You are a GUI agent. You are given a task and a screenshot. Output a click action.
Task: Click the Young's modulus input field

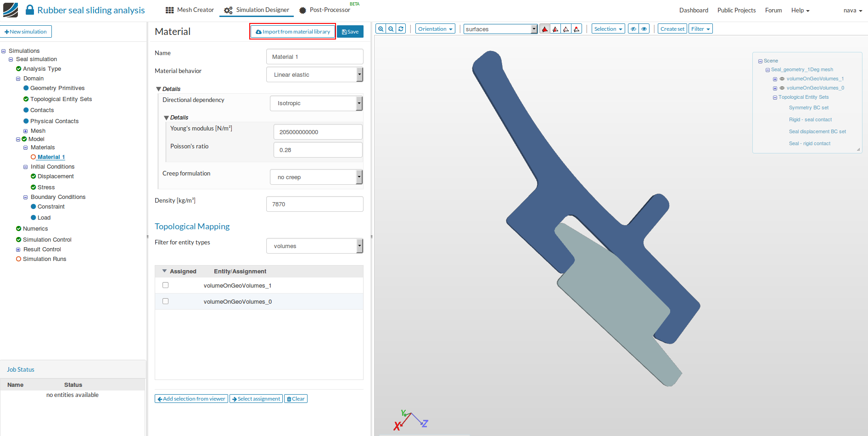click(318, 132)
